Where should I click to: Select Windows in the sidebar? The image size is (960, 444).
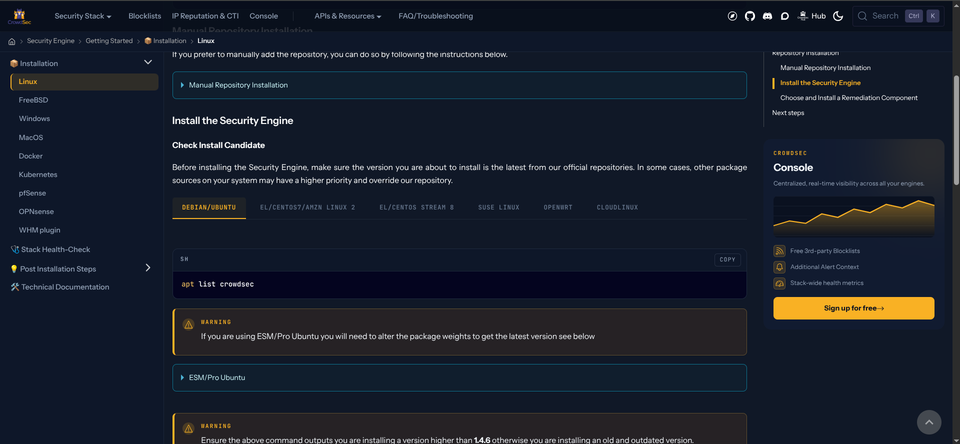coord(34,119)
